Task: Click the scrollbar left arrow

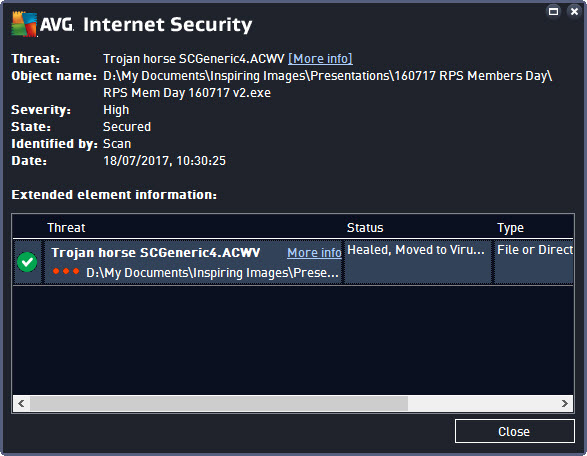Action: pyautogui.click(x=21, y=403)
